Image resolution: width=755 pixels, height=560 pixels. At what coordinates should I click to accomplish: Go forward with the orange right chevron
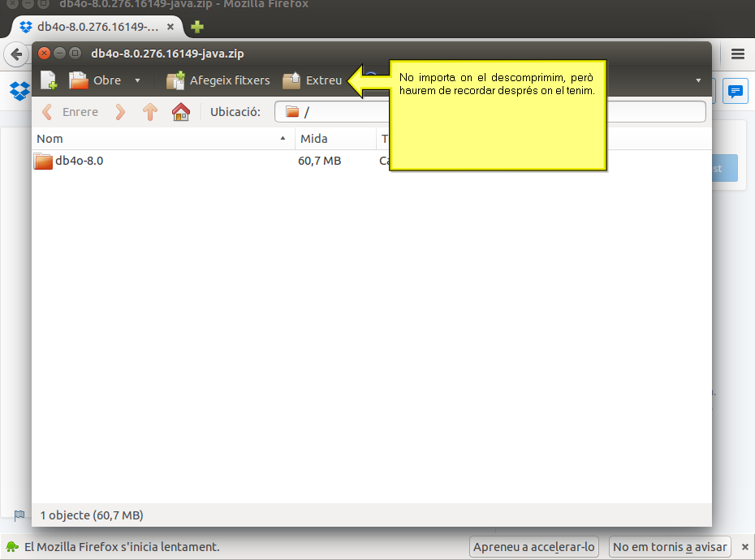[120, 112]
